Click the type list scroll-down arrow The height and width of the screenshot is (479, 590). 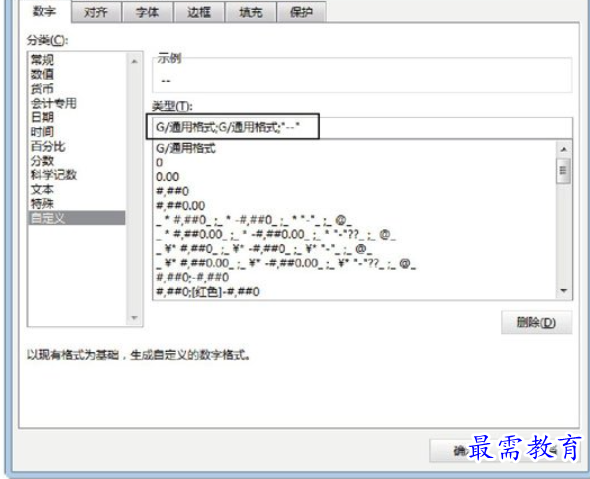pyautogui.click(x=564, y=290)
